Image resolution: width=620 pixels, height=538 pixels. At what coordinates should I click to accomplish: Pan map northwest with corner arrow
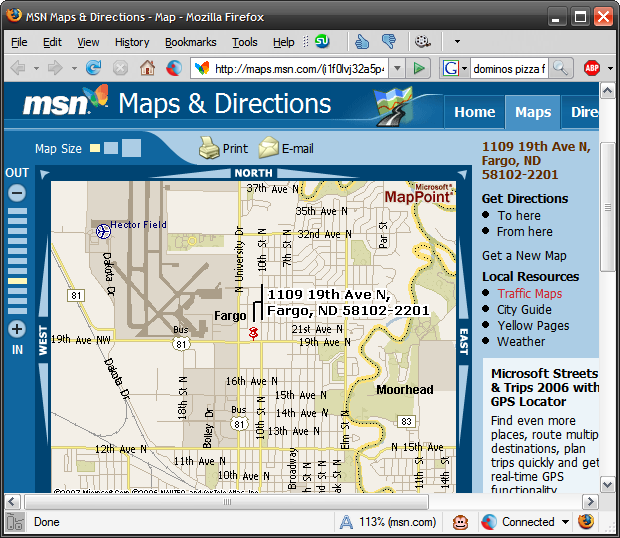44,174
